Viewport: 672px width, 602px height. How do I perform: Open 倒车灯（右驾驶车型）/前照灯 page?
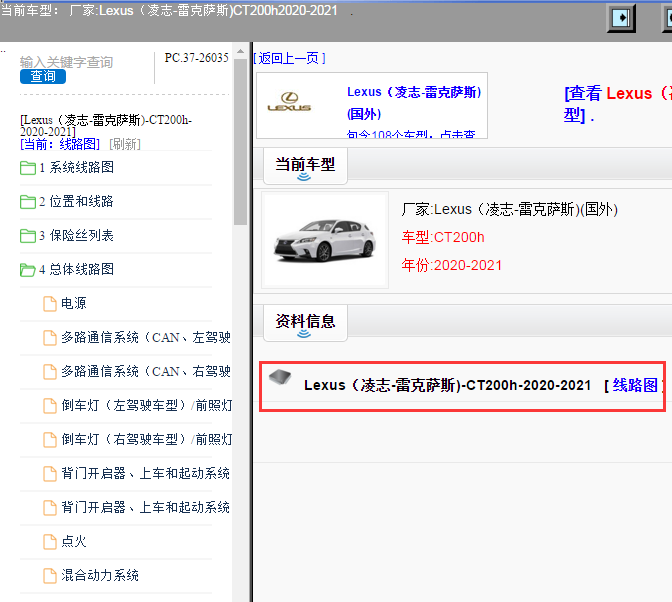pos(147,439)
